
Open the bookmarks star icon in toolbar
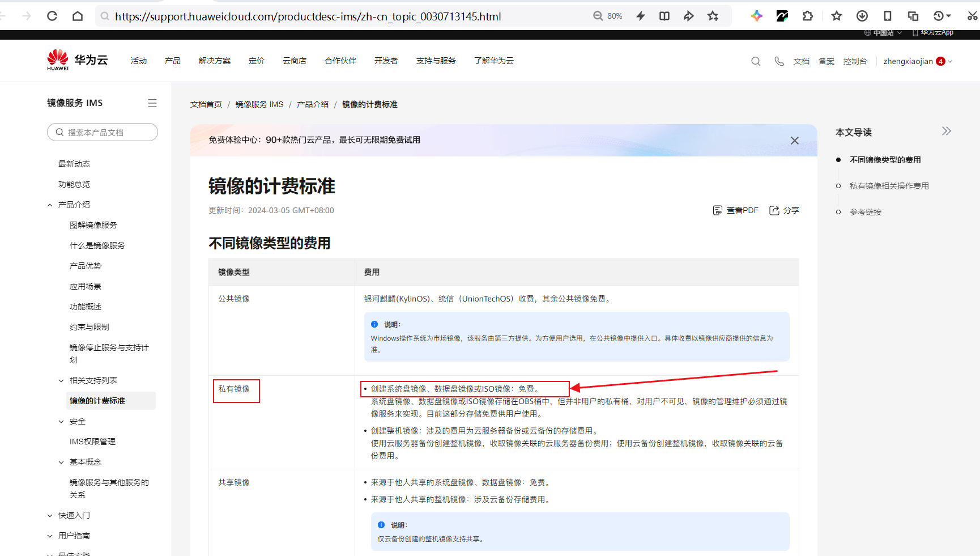[837, 16]
